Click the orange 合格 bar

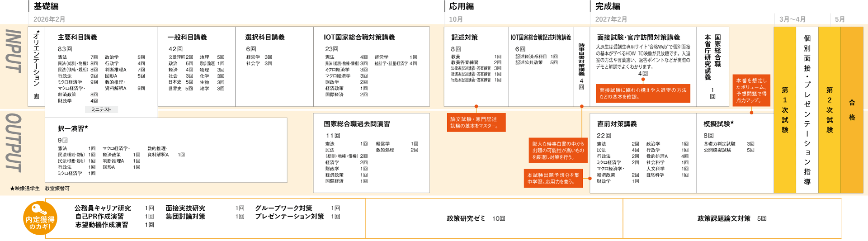pos(852,110)
